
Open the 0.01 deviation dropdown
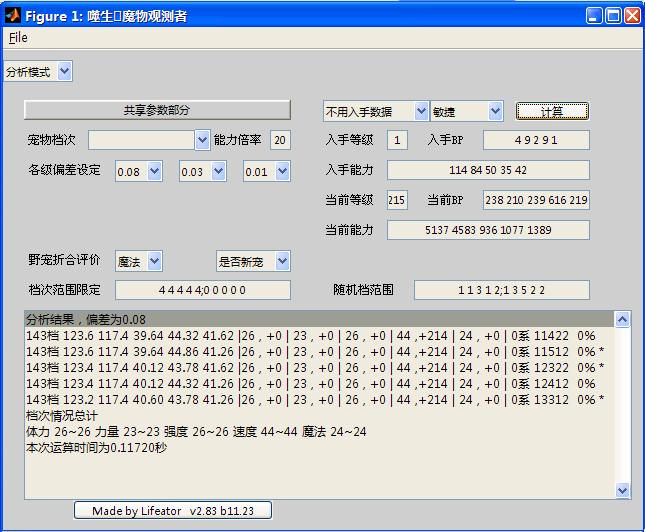coord(266,172)
